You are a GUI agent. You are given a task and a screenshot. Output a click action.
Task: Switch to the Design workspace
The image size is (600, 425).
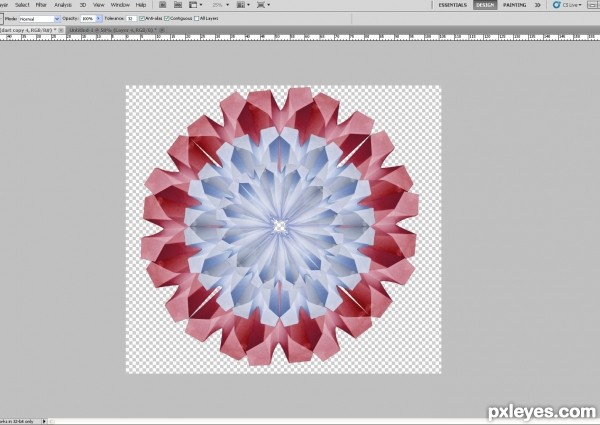[485, 5]
